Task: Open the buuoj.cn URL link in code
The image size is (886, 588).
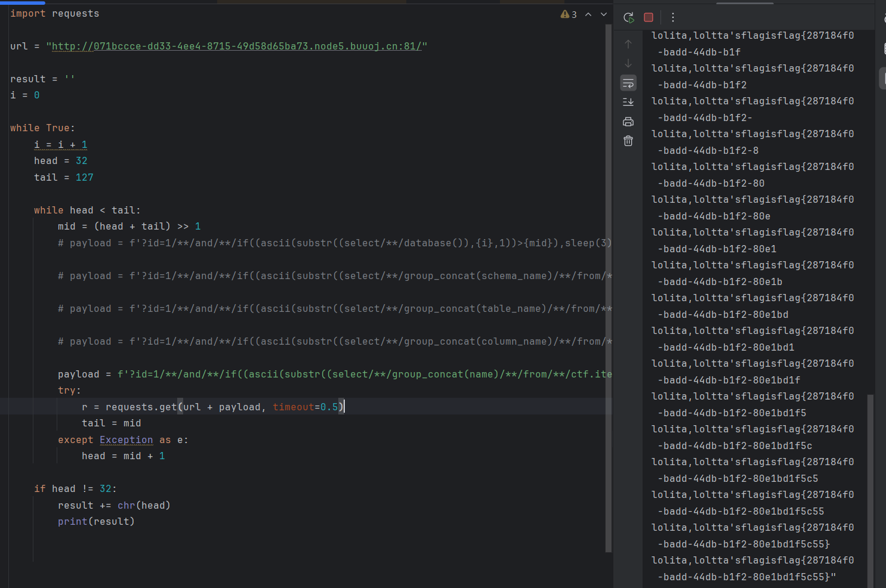Action: tap(236, 47)
